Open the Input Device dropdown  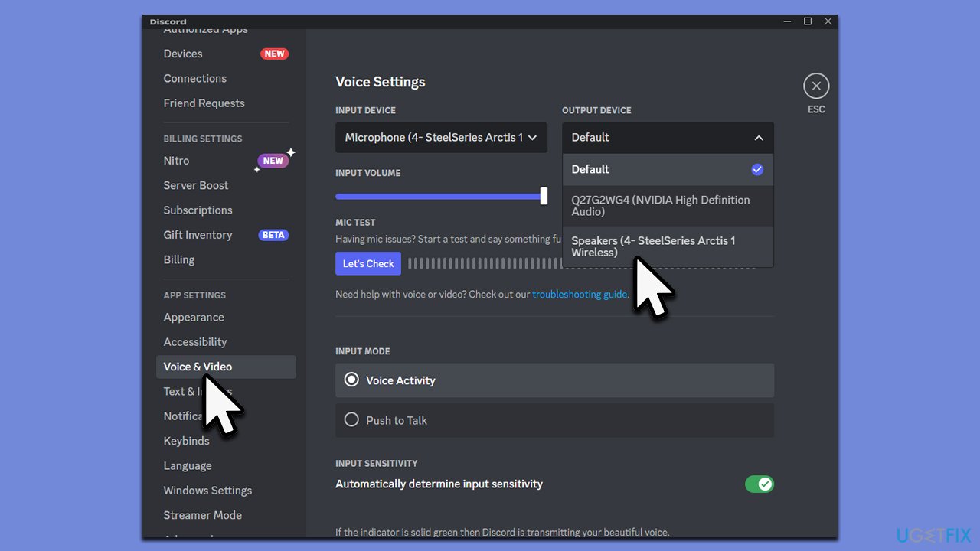click(441, 137)
